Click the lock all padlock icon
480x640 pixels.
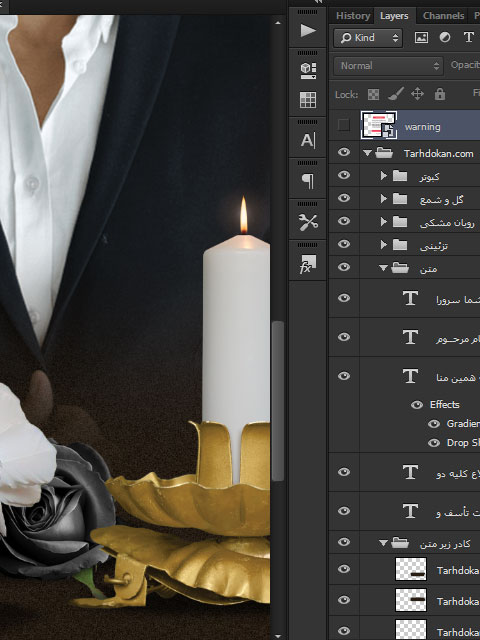click(x=440, y=94)
